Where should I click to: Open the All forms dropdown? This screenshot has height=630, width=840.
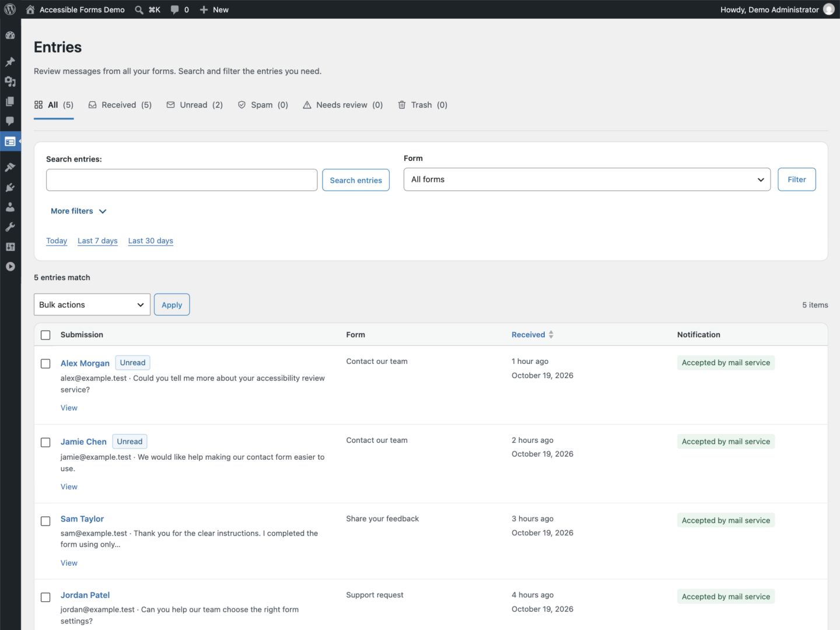(587, 180)
